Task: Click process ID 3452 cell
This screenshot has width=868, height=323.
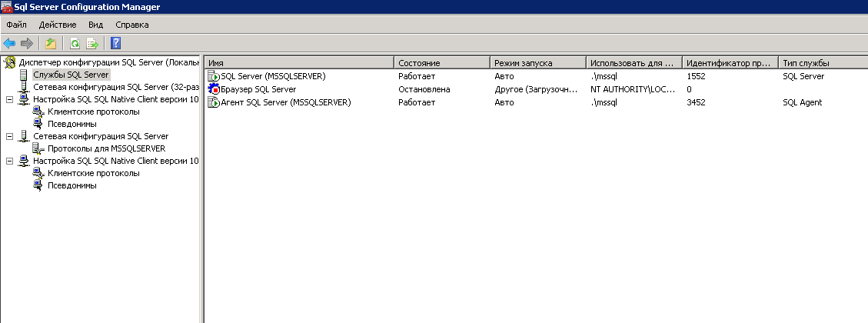Action: (x=696, y=102)
